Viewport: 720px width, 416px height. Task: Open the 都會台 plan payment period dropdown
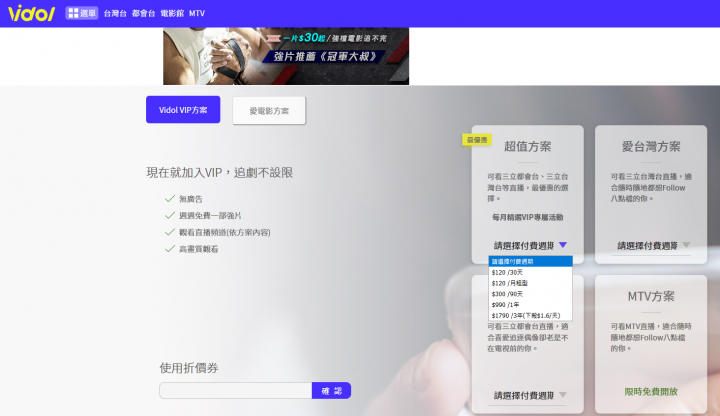530,395
